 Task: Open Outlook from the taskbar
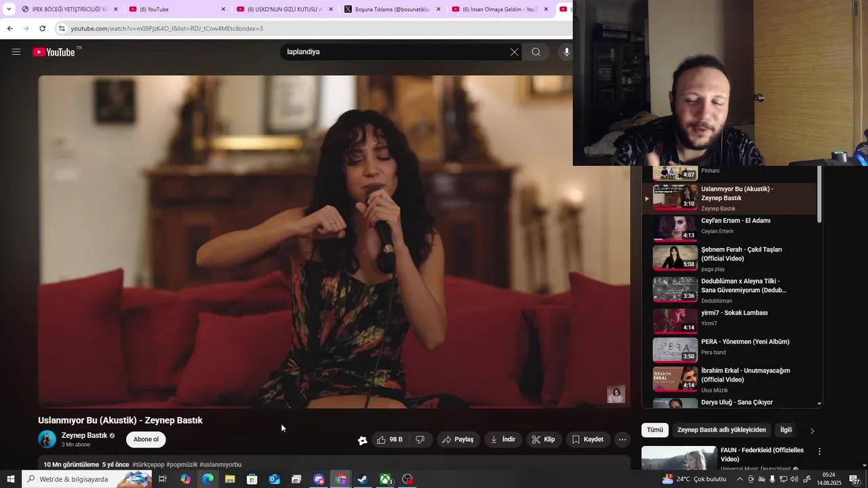click(274, 479)
